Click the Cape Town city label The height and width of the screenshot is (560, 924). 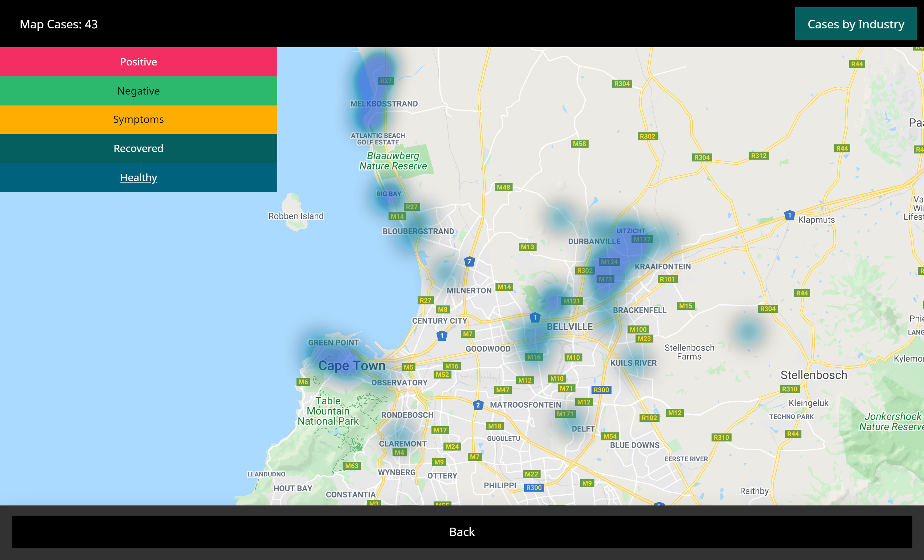click(351, 365)
